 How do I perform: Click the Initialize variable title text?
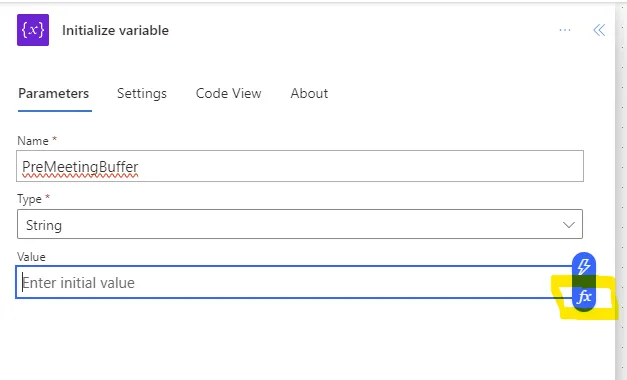[115, 30]
